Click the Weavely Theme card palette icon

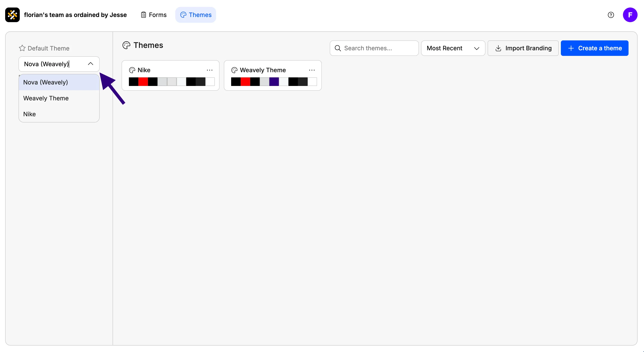coord(234,70)
